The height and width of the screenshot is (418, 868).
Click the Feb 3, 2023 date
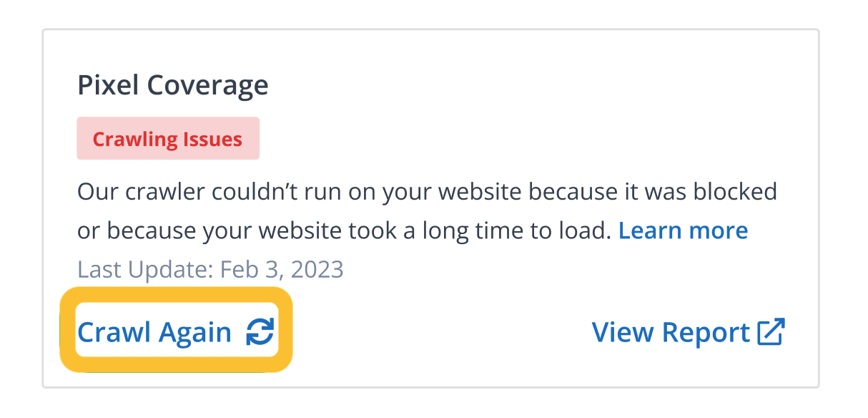(282, 269)
